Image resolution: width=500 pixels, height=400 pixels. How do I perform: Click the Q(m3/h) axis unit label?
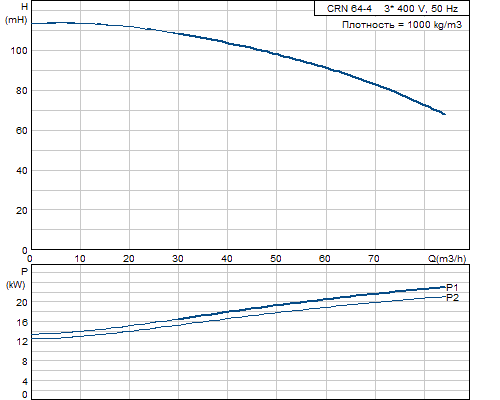tap(447, 259)
